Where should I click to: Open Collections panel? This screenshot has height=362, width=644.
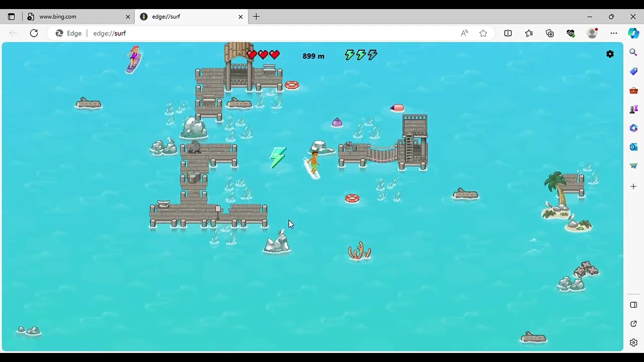(550, 33)
